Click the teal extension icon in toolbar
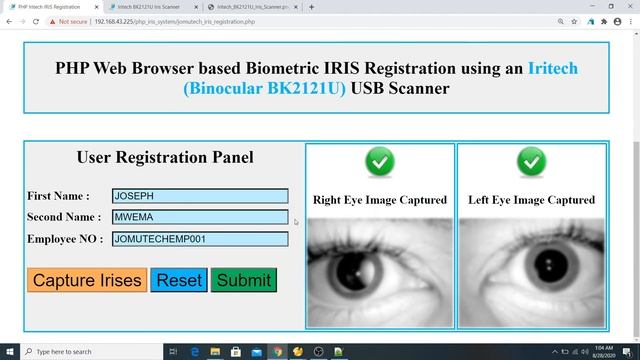 tap(591, 22)
